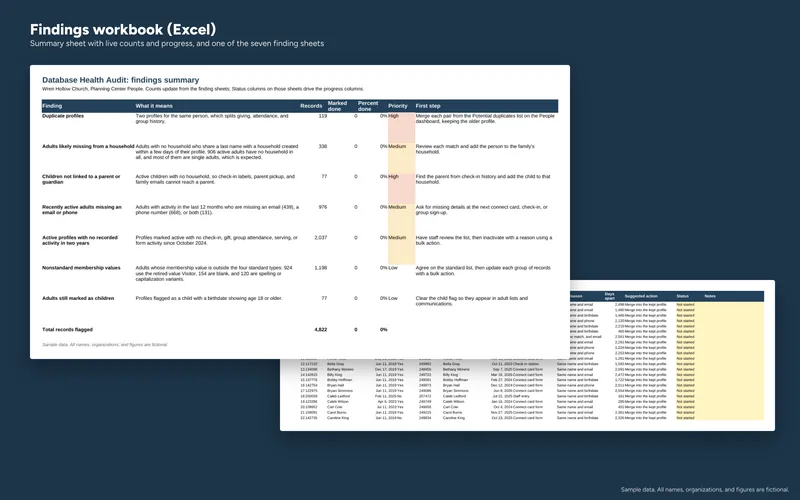Click Medium priority cell for Active profiles row
This screenshot has width=800, height=500.
pyautogui.click(x=401, y=249)
